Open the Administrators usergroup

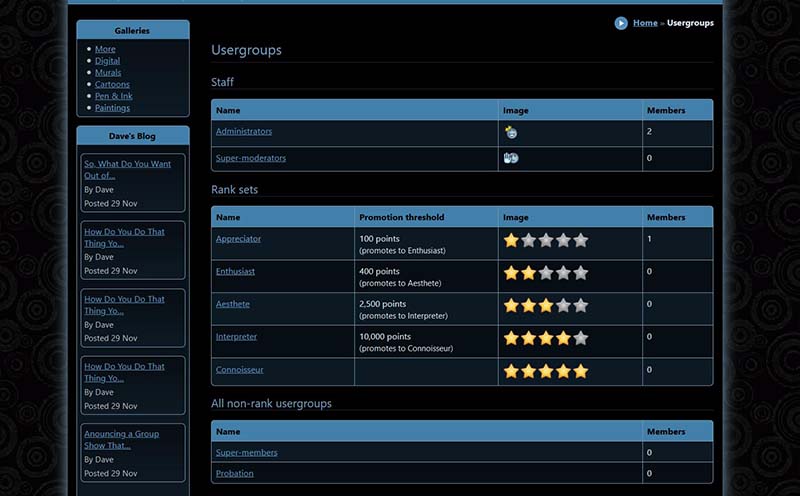(x=244, y=131)
